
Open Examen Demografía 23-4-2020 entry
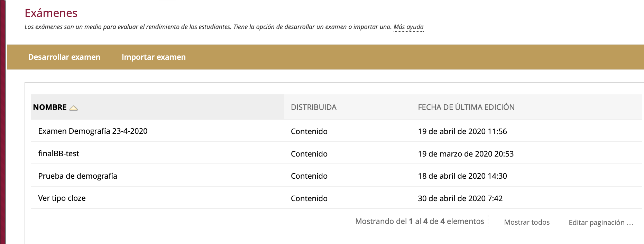[x=93, y=131]
